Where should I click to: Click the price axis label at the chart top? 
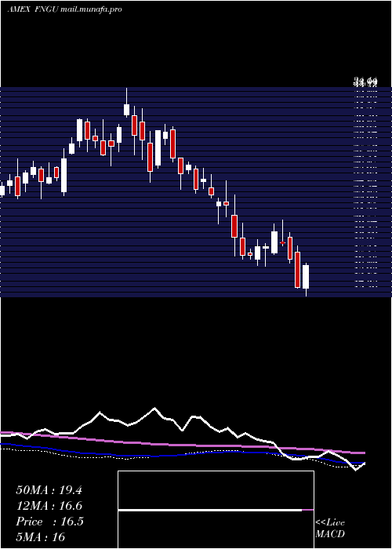click(x=365, y=82)
